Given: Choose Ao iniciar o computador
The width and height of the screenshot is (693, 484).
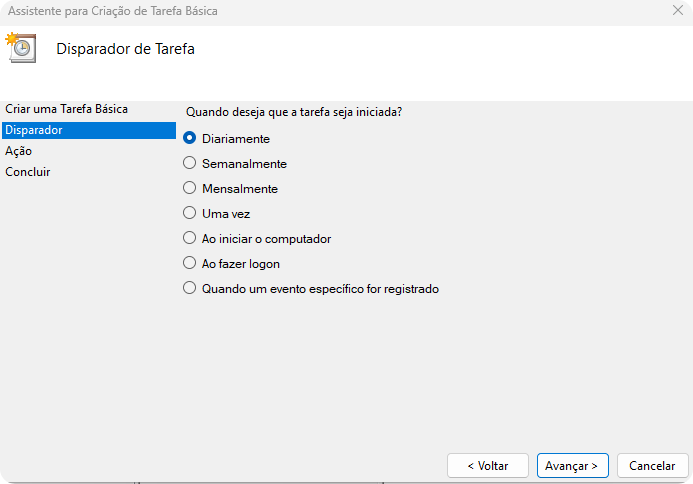Looking at the screenshot, I should coord(190,239).
